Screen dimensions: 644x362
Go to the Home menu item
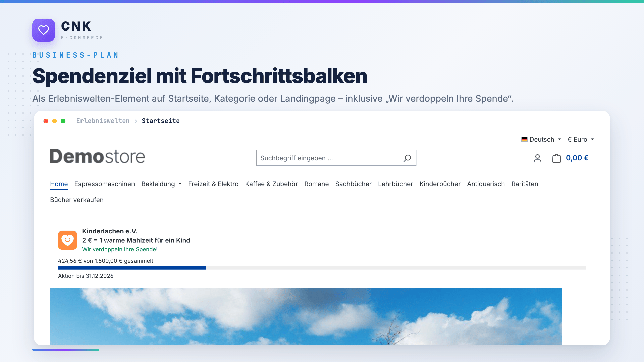point(59,184)
